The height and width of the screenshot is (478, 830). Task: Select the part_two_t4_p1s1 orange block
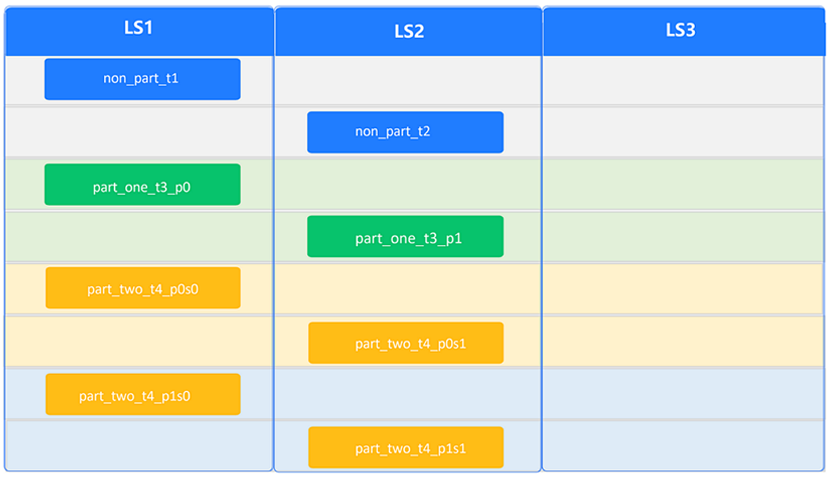405,447
